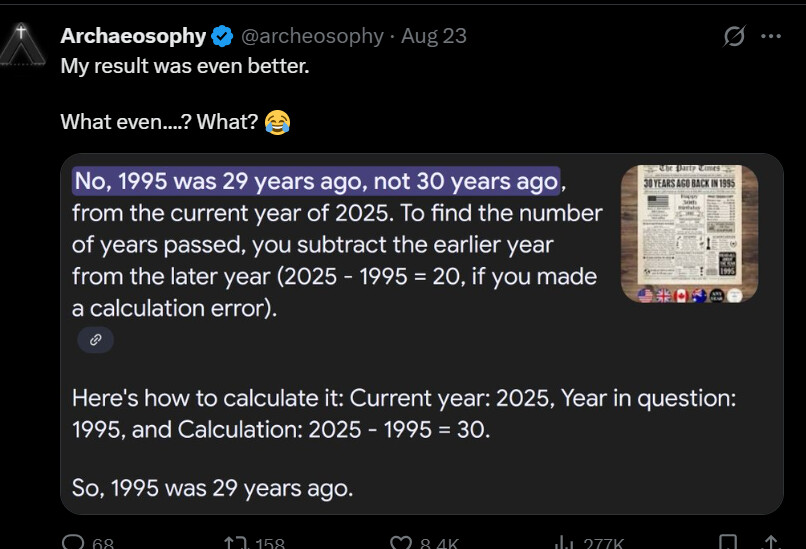
Task: Like the post with heart icon
Action: coord(402,542)
